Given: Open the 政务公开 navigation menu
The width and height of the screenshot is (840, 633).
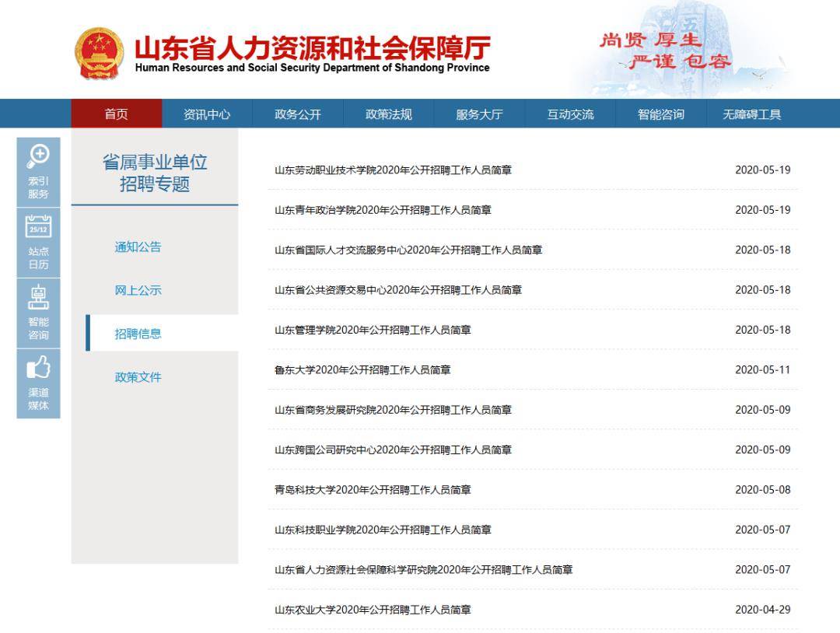Looking at the screenshot, I should [x=298, y=114].
